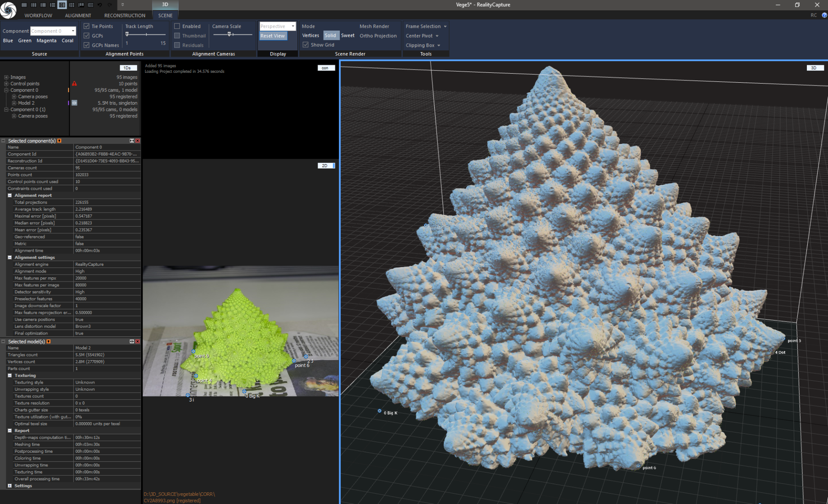
Task: Select the eight-cell grid layout icon
Action: 90,5
